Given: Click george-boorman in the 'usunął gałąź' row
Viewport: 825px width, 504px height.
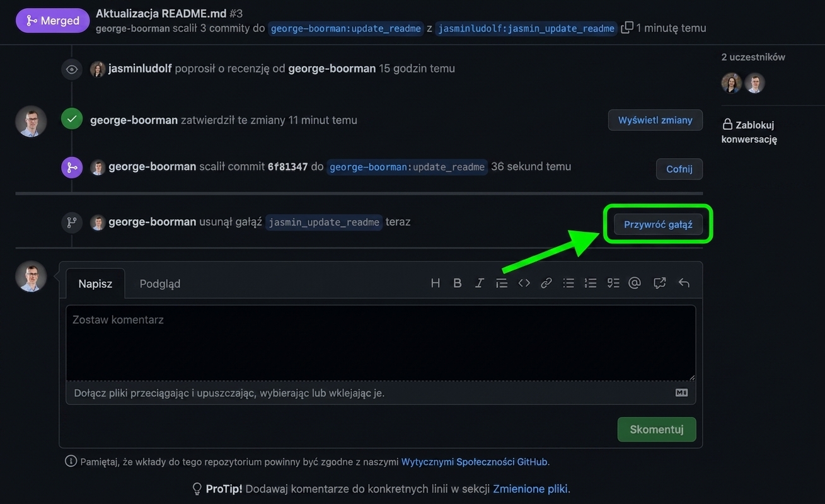Looking at the screenshot, I should coord(153,222).
